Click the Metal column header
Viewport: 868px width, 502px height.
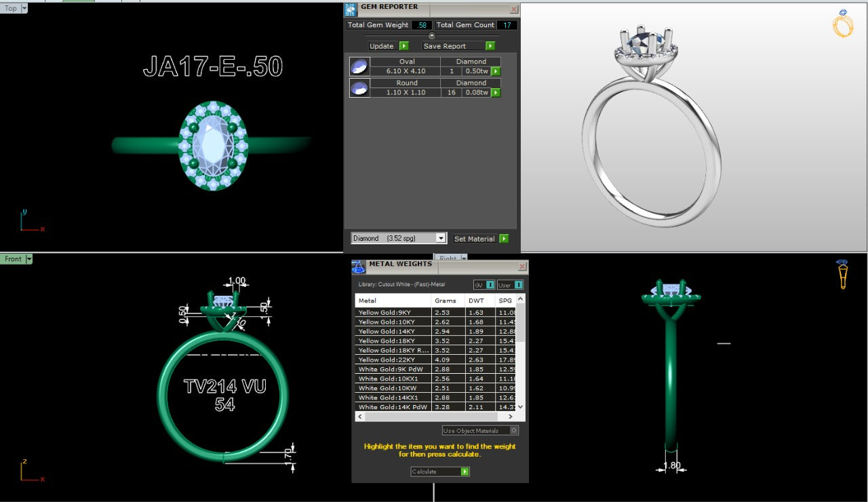pos(393,301)
